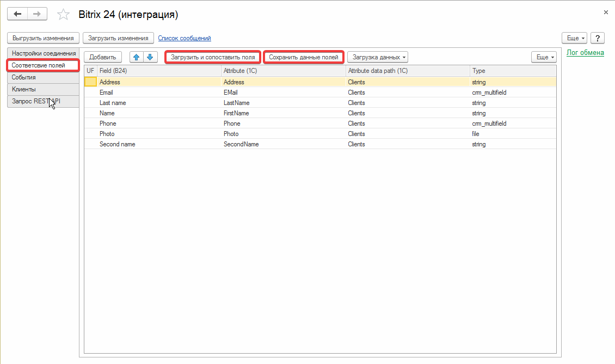Viewport: 615px width, 364px height.
Task: Select the Last name field row
Action: 159,103
